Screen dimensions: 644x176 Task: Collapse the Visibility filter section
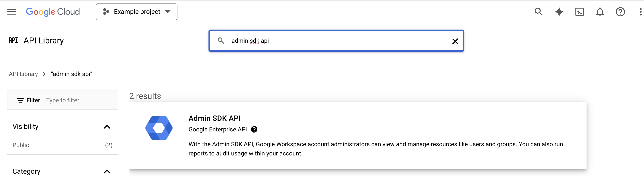click(x=107, y=127)
